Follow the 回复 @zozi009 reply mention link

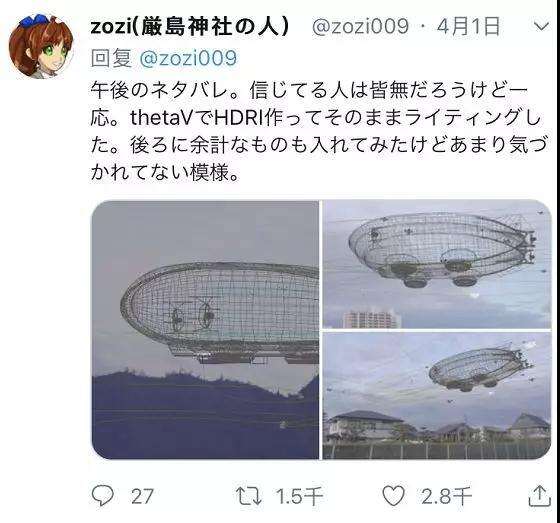(188, 58)
